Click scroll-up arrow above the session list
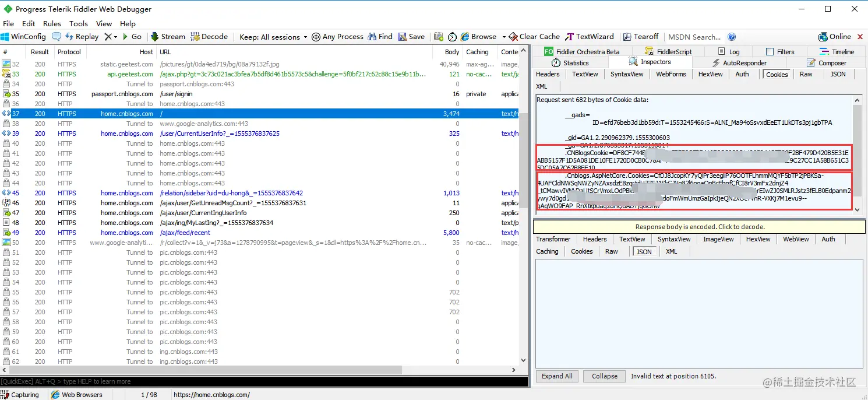Screen dimensions: 868x400 [524, 51]
